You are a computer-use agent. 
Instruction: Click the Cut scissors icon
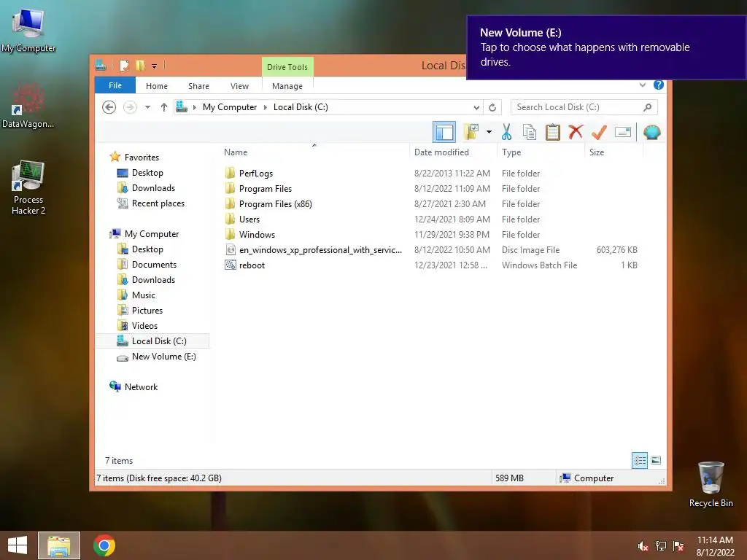pos(506,132)
